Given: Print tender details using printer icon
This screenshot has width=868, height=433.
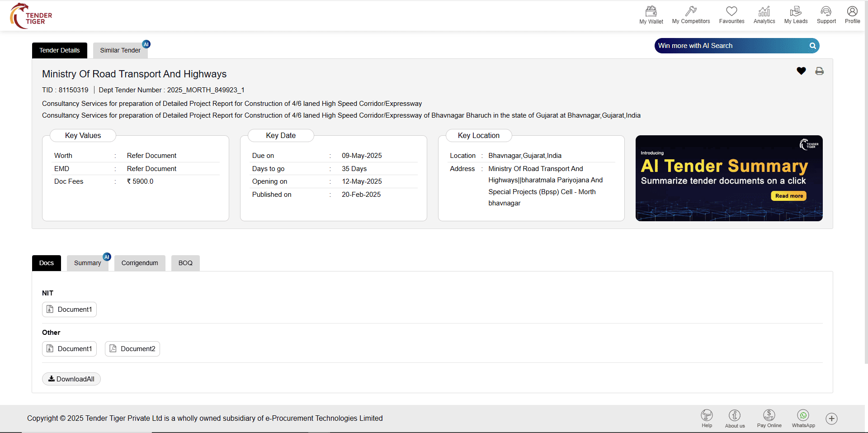Looking at the screenshot, I should click(x=819, y=71).
